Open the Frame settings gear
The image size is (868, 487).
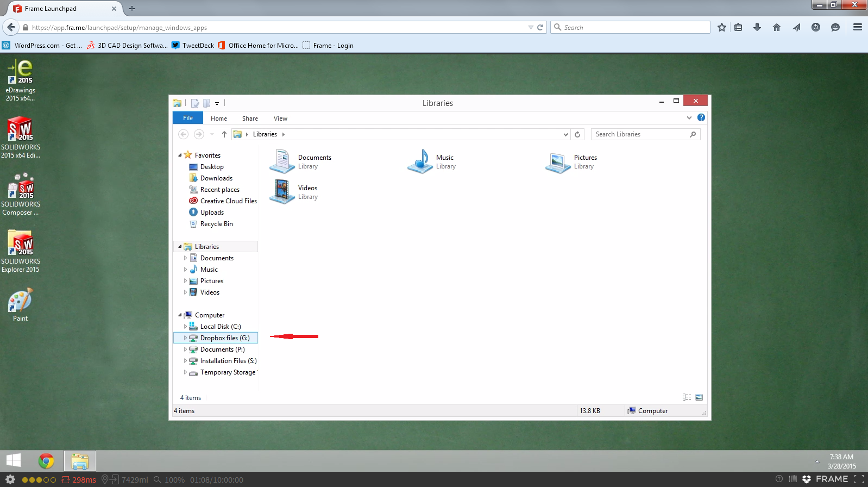[10, 479]
